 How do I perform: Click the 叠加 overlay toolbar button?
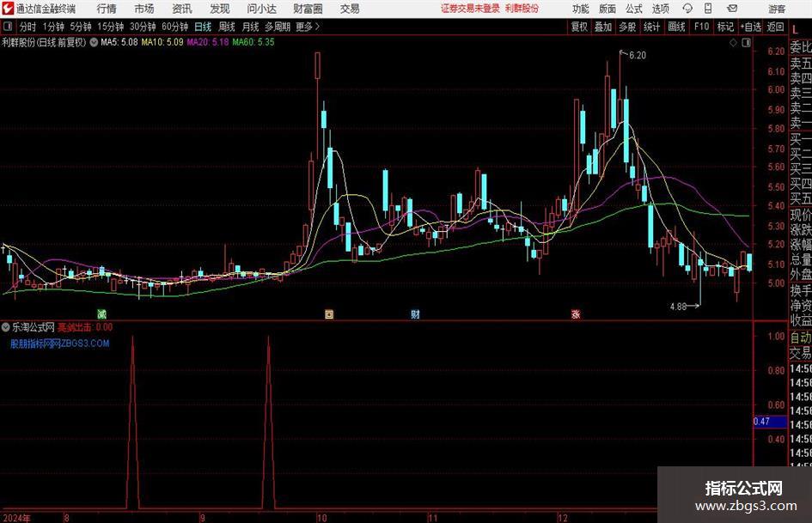pyautogui.click(x=603, y=27)
